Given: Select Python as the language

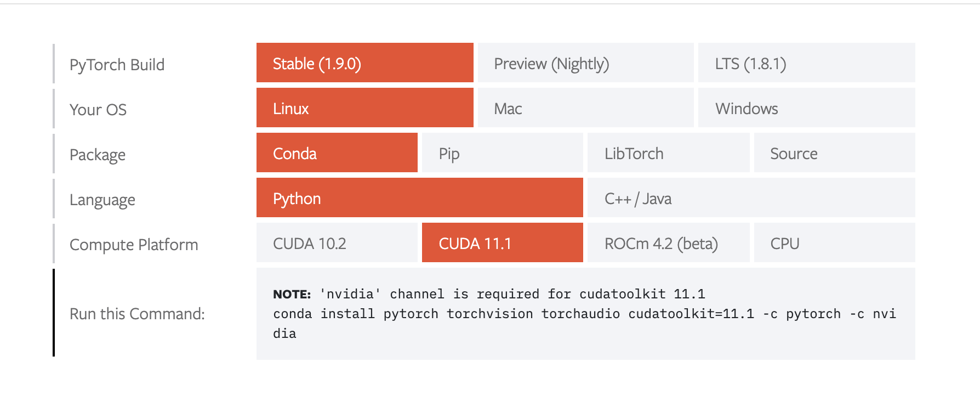Looking at the screenshot, I should tap(419, 198).
